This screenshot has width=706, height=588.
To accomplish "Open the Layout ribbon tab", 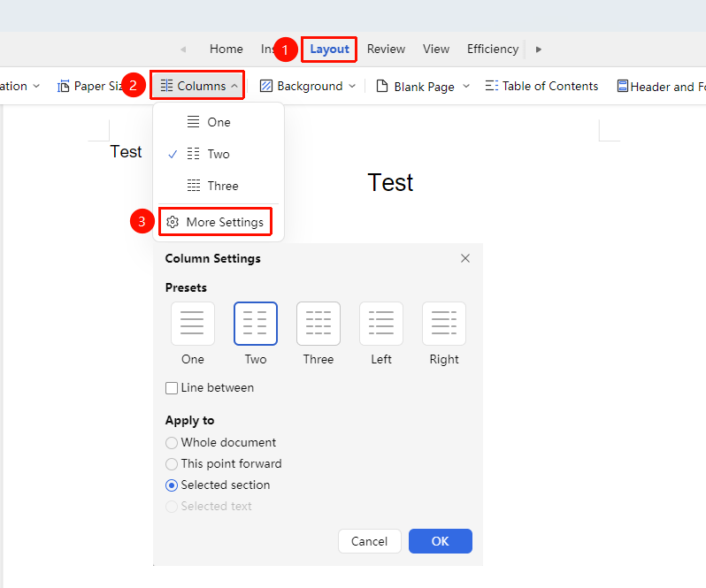I will pos(329,49).
